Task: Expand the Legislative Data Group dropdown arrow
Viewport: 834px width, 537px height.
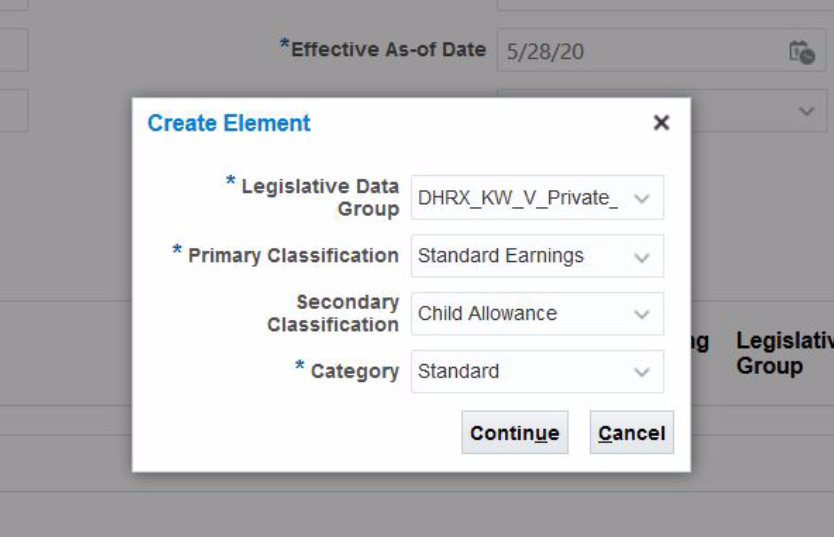Action: [642, 198]
